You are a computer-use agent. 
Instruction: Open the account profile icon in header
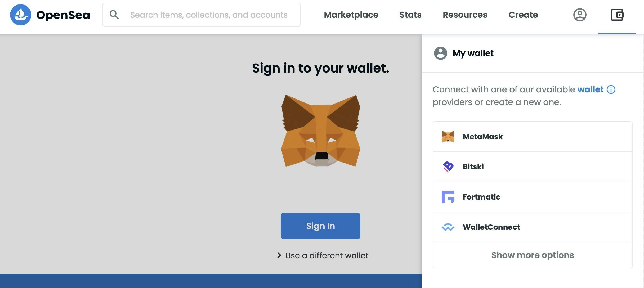coord(580,15)
